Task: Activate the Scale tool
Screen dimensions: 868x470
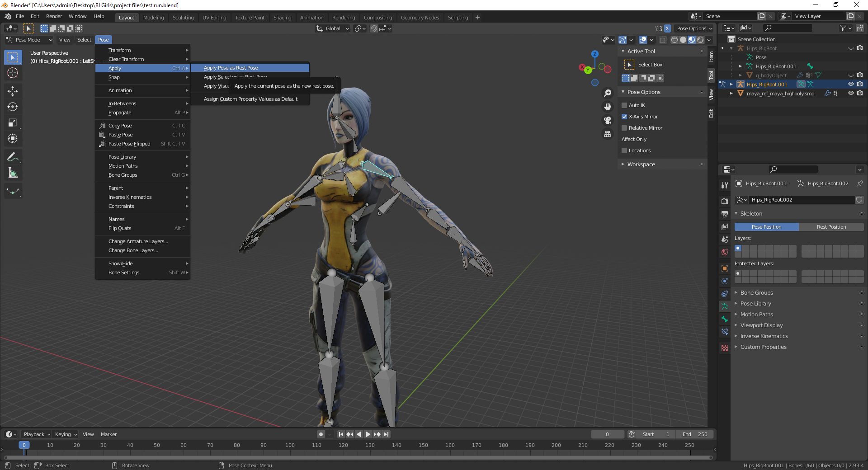Action: pyautogui.click(x=13, y=123)
